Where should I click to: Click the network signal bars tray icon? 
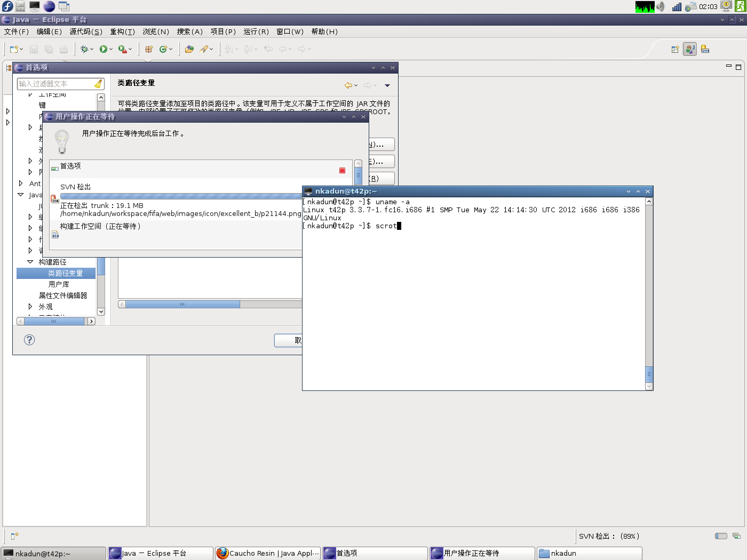click(x=677, y=6)
